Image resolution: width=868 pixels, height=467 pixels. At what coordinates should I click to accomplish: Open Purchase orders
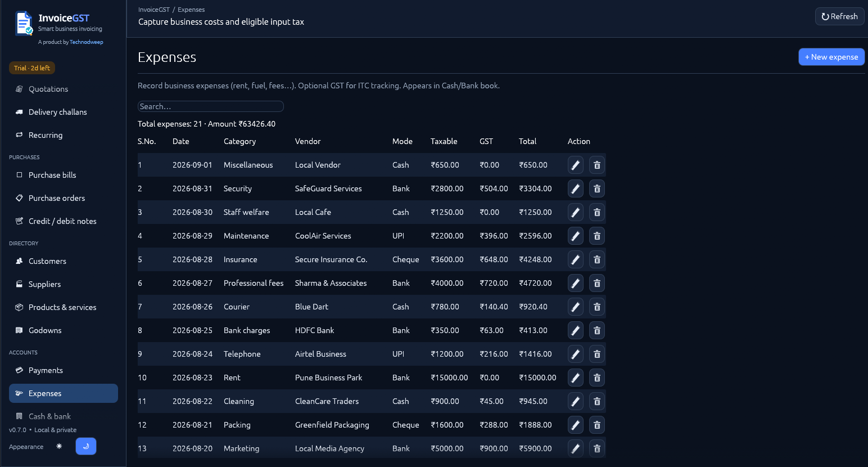(x=64, y=198)
